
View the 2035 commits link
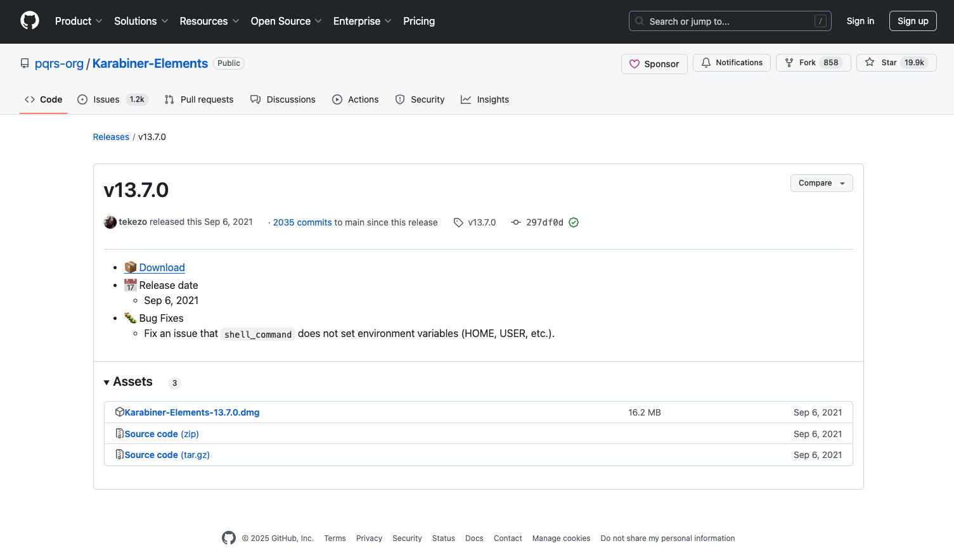[302, 222]
